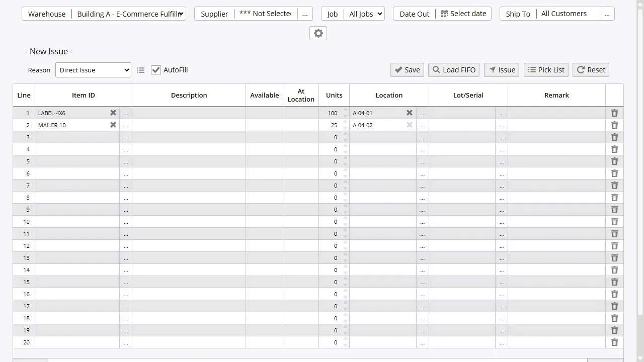The height and width of the screenshot is (362, 644).
Task: Click the list icon beside the Reason dropdown
Action: (x=140, y=70)
